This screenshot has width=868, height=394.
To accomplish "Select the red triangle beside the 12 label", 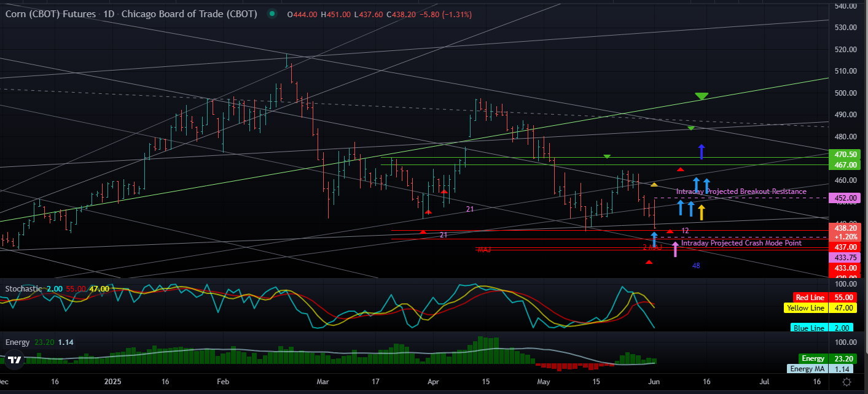I will 670,231.
